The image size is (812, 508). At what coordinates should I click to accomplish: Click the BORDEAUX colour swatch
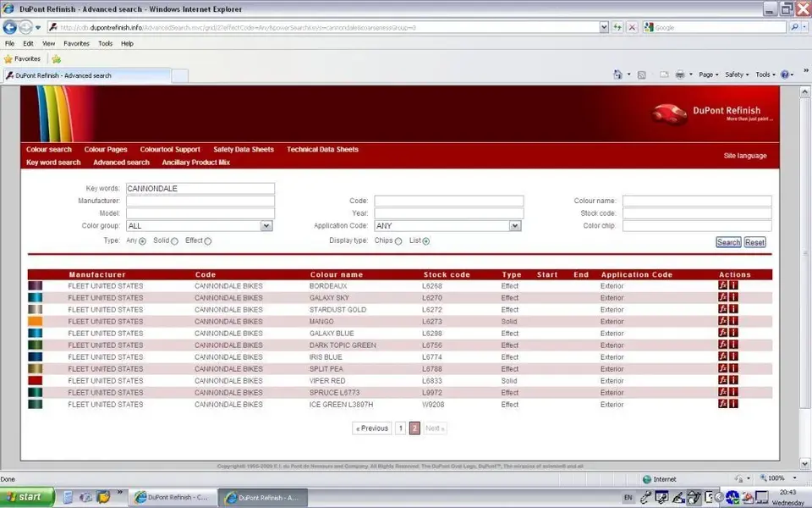click(36, 285)
